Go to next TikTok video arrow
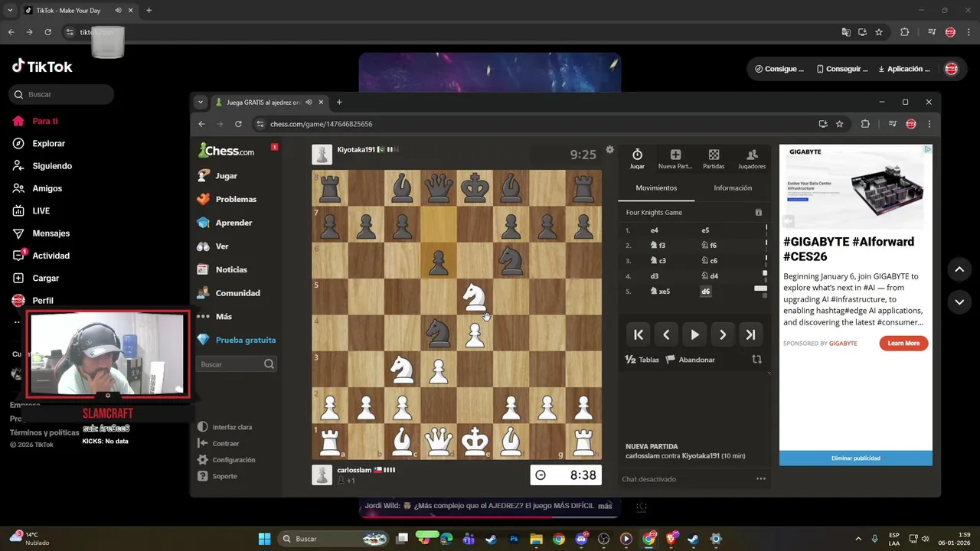980x551 pixels. pos(959,302)
